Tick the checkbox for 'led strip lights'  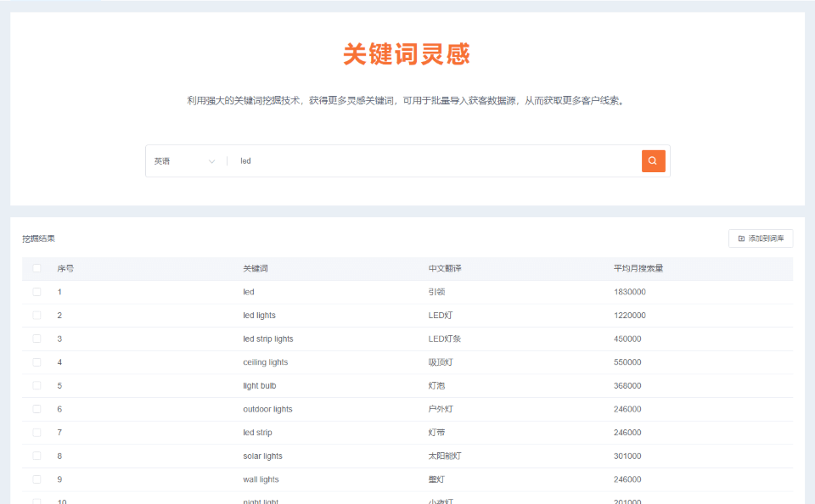37,339
